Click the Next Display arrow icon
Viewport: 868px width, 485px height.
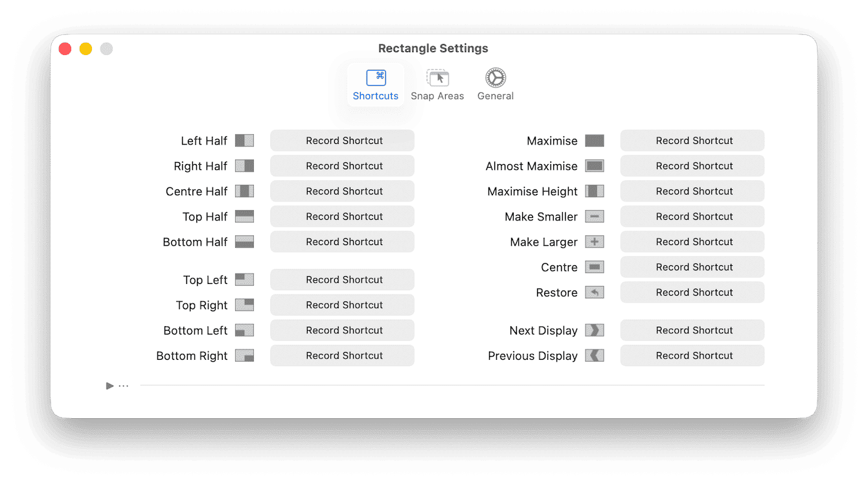pos(594,330)
